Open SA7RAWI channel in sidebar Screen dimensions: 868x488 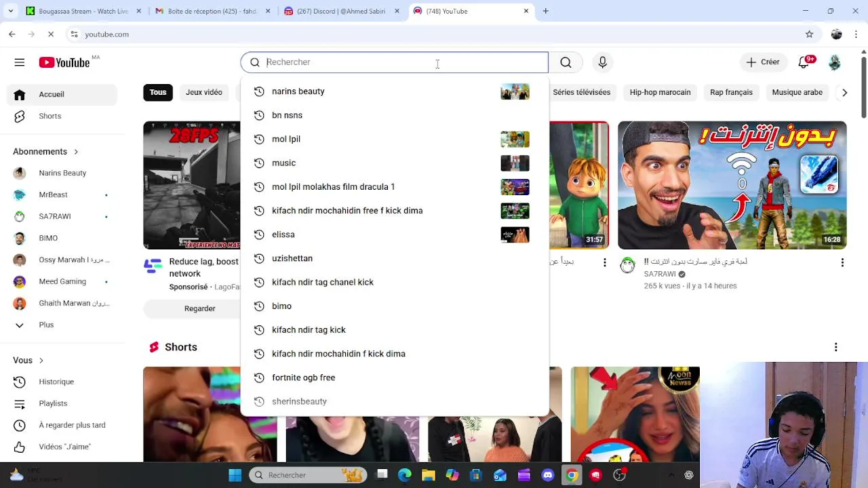click(62, 216)
